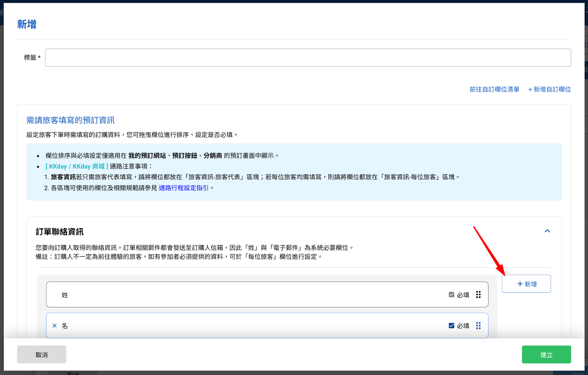Select the 名 field row
The width and height of the screenshot is (588, 375).
pyautogui.click(x=267, y=325)
